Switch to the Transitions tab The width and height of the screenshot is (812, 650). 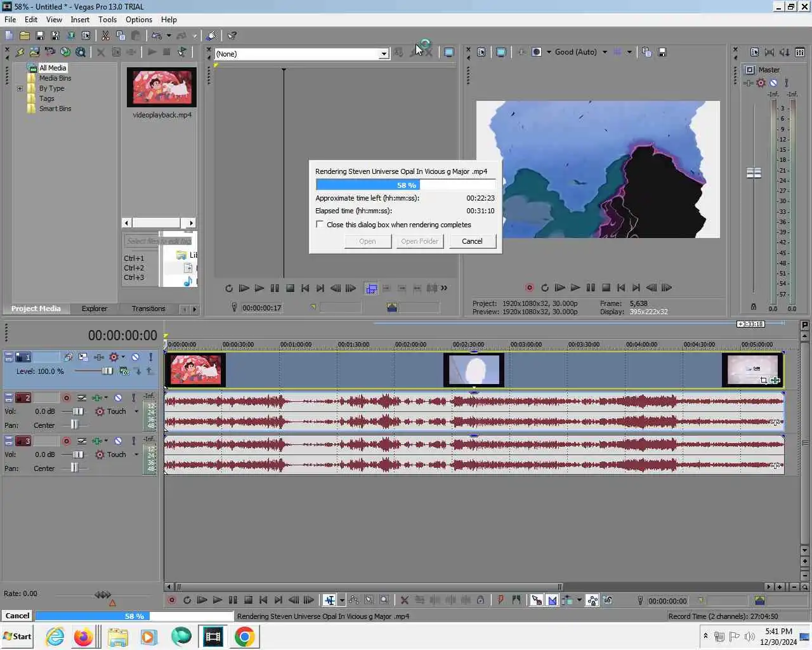(x=148, y=308)
